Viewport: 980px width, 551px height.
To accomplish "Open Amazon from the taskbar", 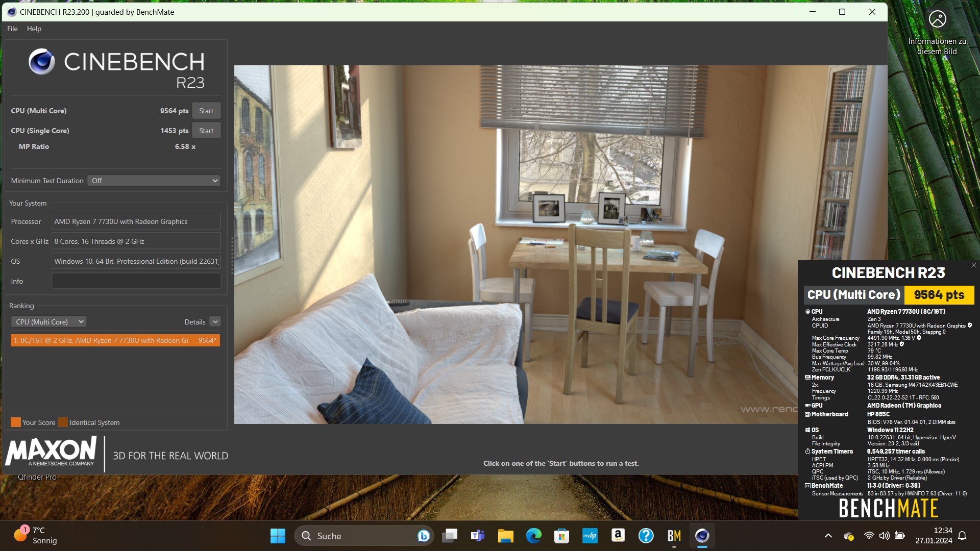I will pyautogui.click(x=618, y=536).
